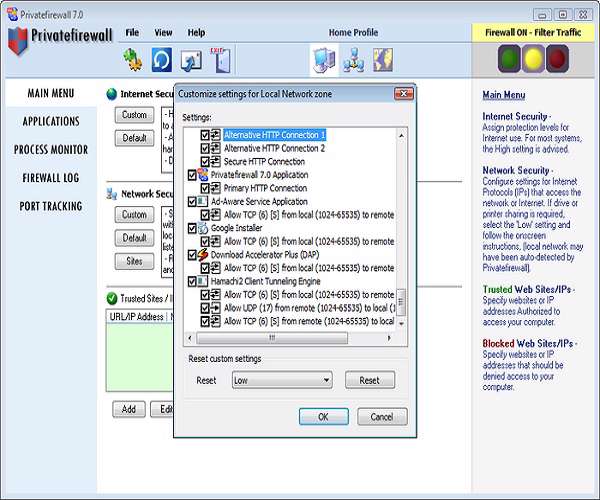
Task: Open the Help menu
Action: coord(196,33)
